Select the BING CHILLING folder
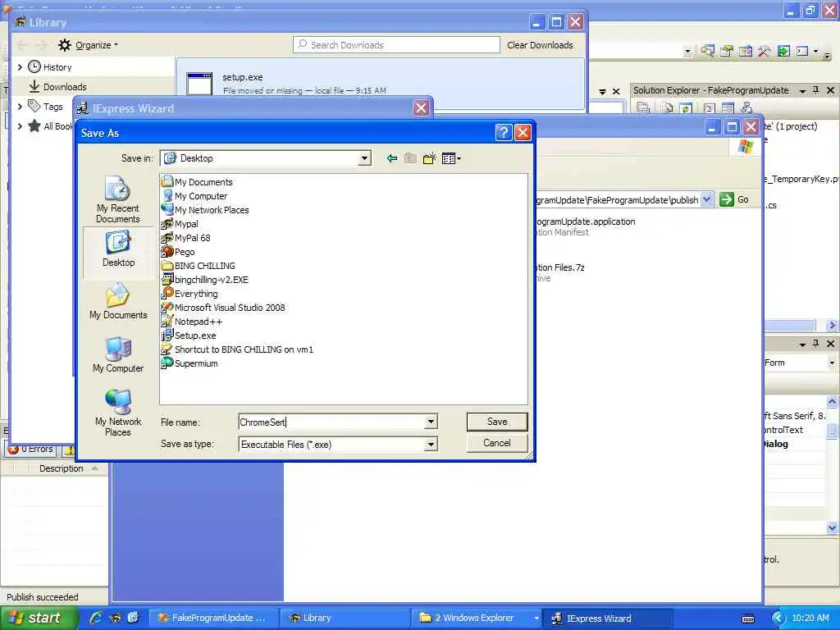Image resolution: width=840 pixels, height=630 pixels. (x=199, y=265)
